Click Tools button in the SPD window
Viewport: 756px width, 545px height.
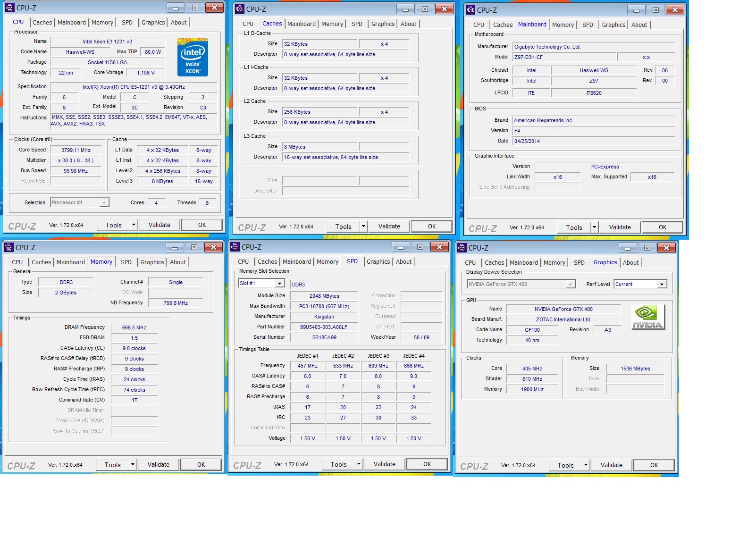pyautogui.click(x=339, y=464)
